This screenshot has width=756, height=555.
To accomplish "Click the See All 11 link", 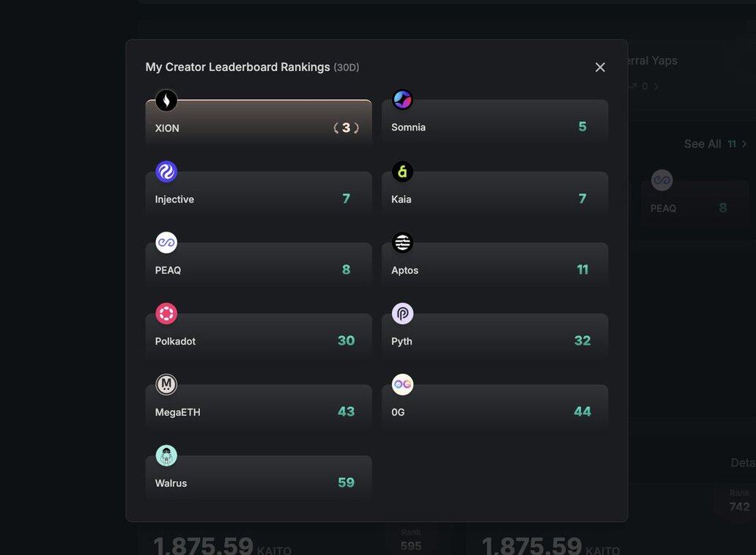I will click(709, 144).
